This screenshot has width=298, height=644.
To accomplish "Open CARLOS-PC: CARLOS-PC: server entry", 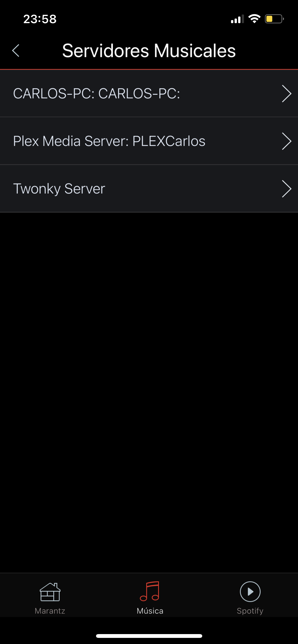I will [x=149, y=93].
